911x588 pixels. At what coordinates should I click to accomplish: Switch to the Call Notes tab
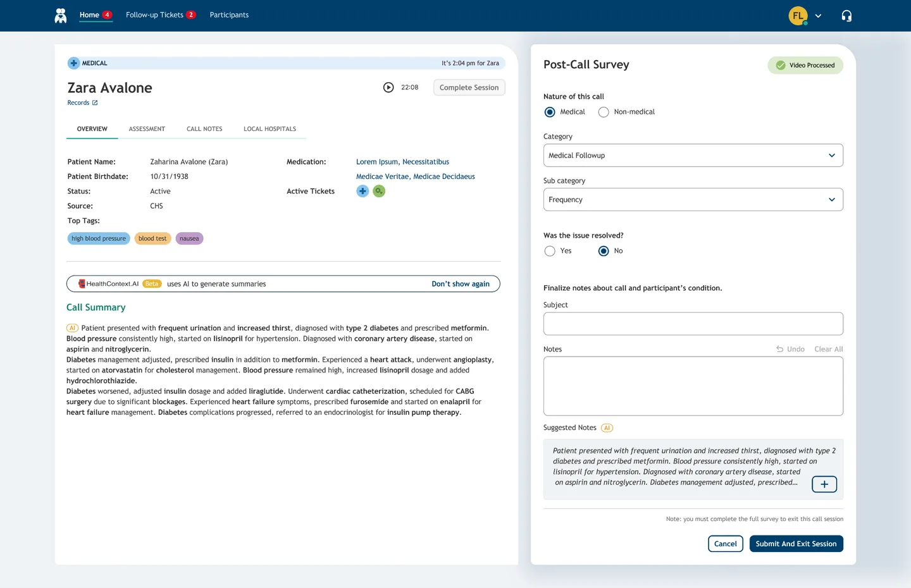(x=204, y=129)
